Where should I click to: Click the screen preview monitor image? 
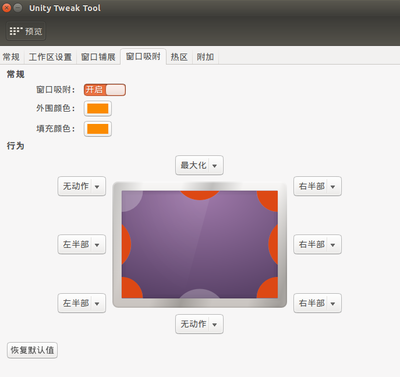[x=200, y=245]
